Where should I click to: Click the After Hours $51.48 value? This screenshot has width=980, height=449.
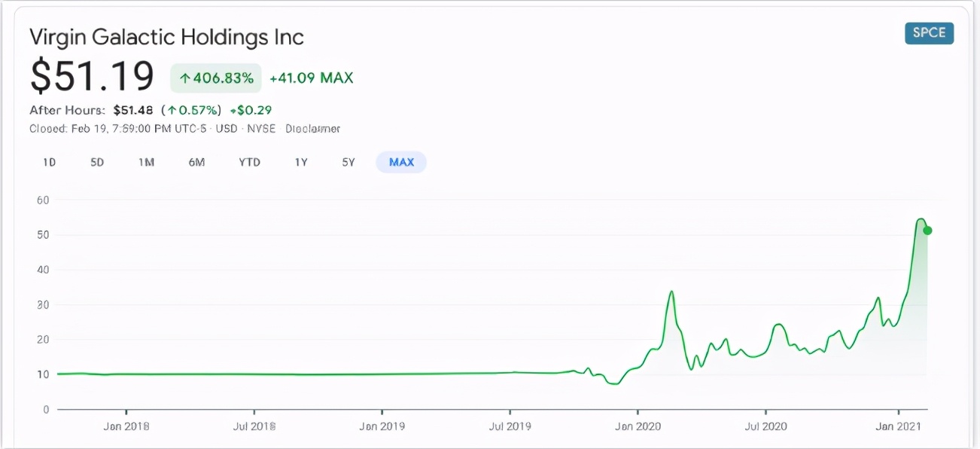pos(133,110)
